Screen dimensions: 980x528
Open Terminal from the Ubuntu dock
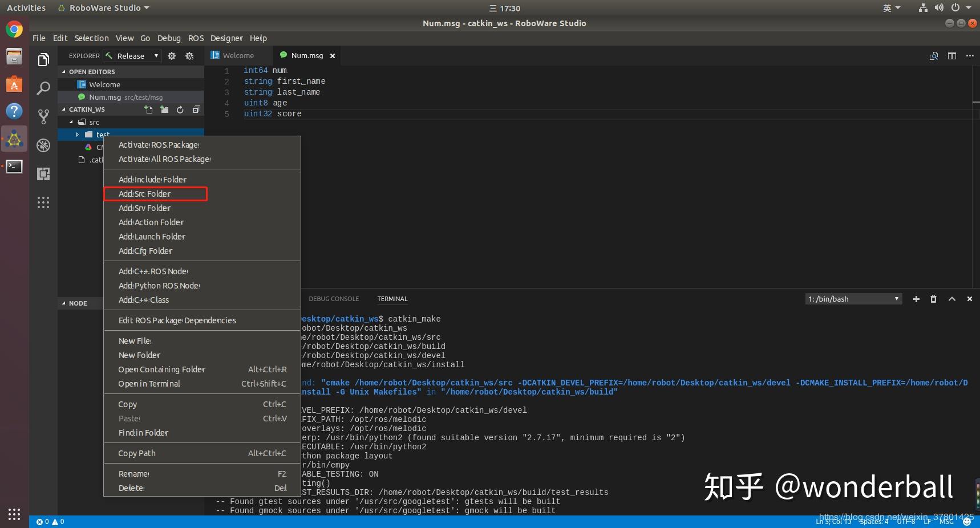pyautogui.click(x=14, y=166)
